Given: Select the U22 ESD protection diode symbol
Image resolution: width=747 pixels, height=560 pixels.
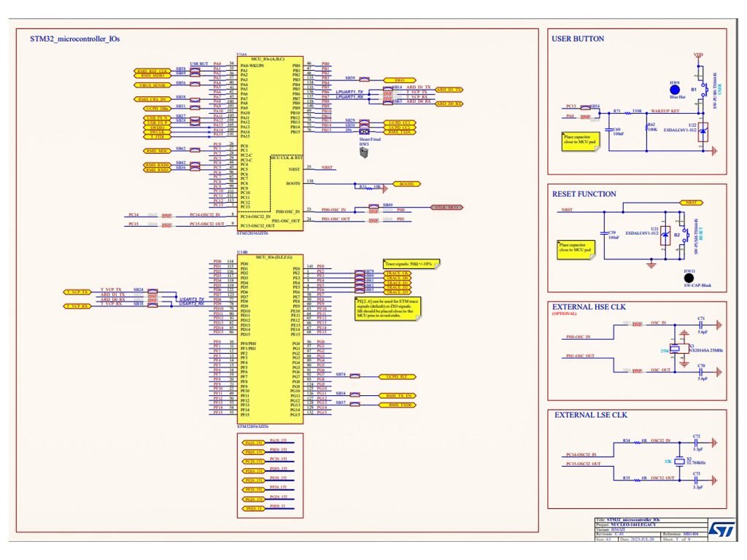Looking at the screenshot, I should click(x=703, y=132).
